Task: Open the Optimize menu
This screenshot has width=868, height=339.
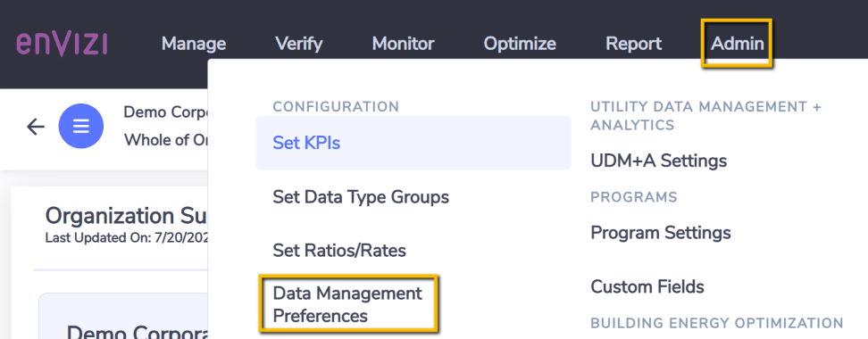Action: click(520, 44)
